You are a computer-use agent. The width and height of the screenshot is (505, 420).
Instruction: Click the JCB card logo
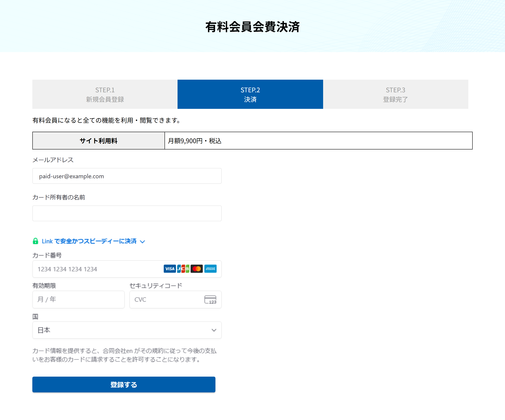pos(183,269)
